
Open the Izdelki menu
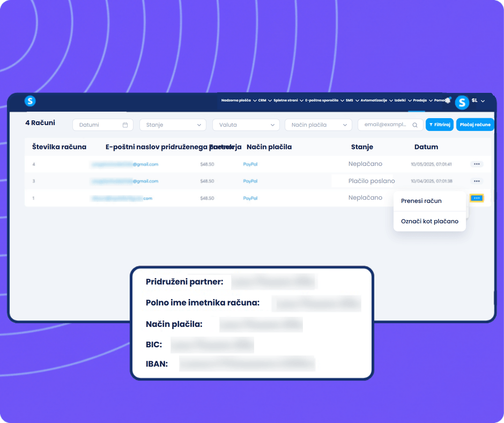pyautogui.click(x=403, y=100)
